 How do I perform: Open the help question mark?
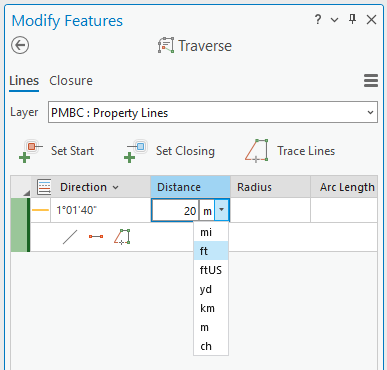coord(318,19)
